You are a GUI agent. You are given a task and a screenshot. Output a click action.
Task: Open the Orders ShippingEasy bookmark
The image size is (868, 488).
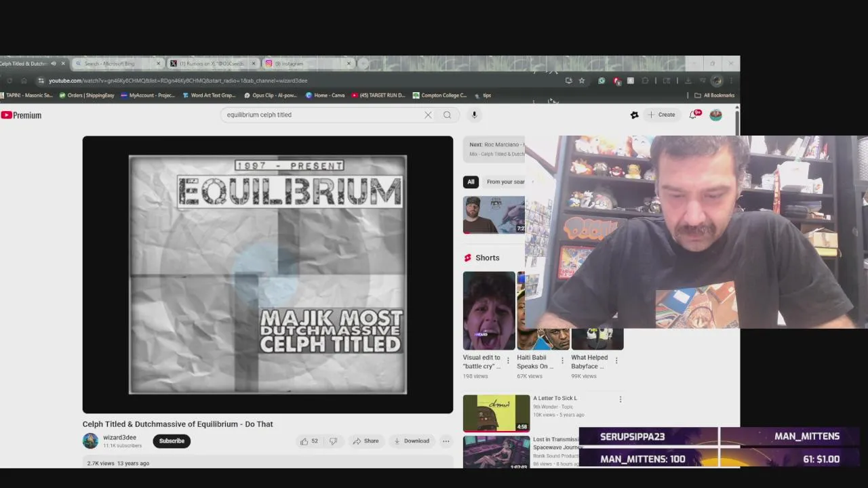tap(87, 96)
